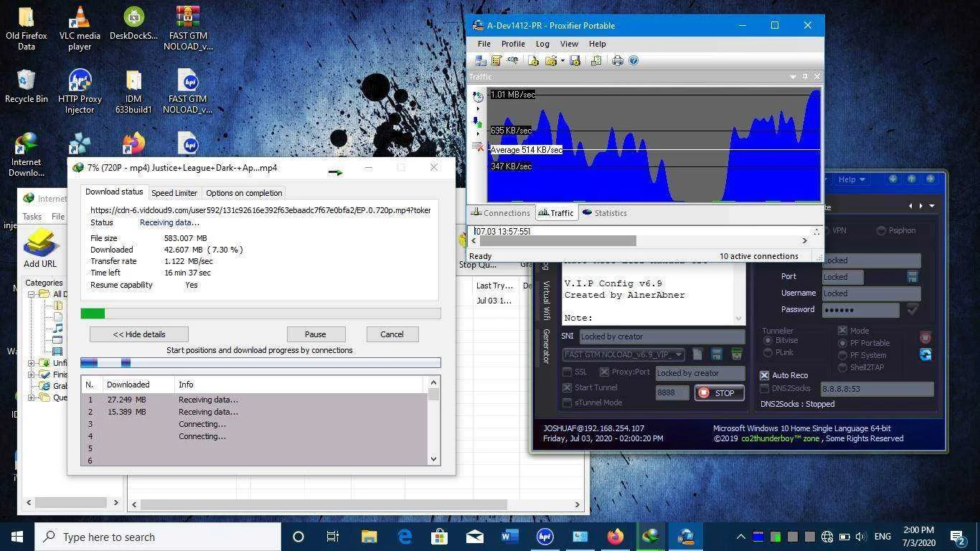Click the Save Profile disk icon in Proxifier
This screenshot has width=980, height=551.
575,61
